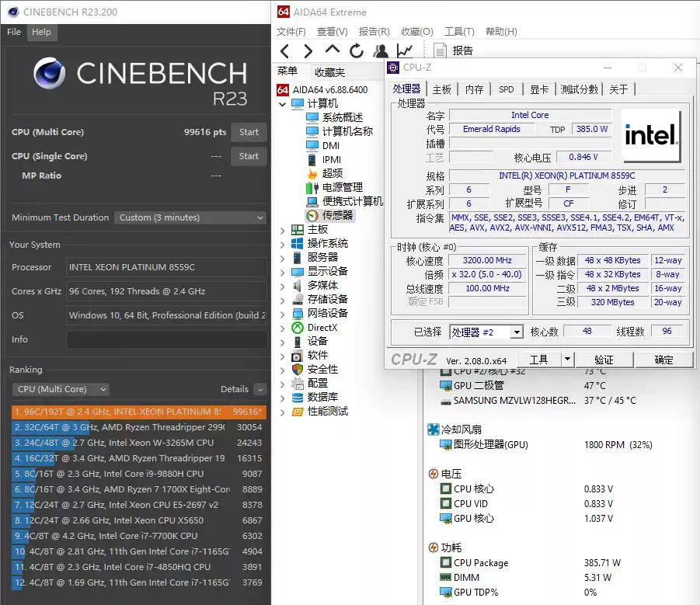This screenshot has width=700, height=605.
Task: Start the CPU Multi Core benchmark
Action: pyautogui.click(x=249, y=132)
